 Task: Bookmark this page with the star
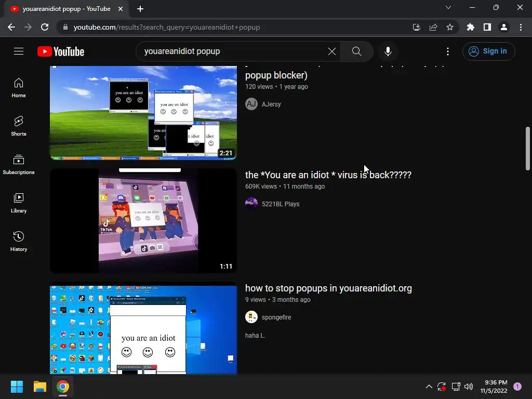coord(450,27)
